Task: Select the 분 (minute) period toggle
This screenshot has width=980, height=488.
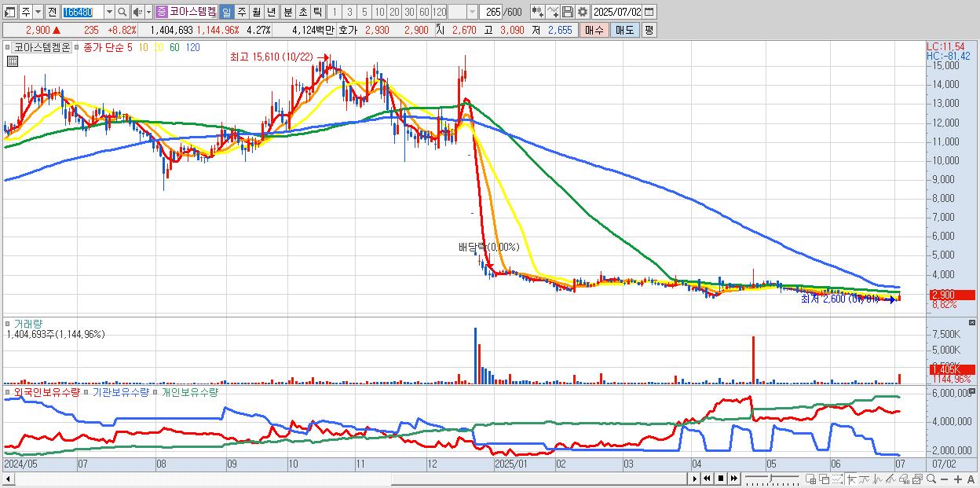Action: click(x=287, y=13)
